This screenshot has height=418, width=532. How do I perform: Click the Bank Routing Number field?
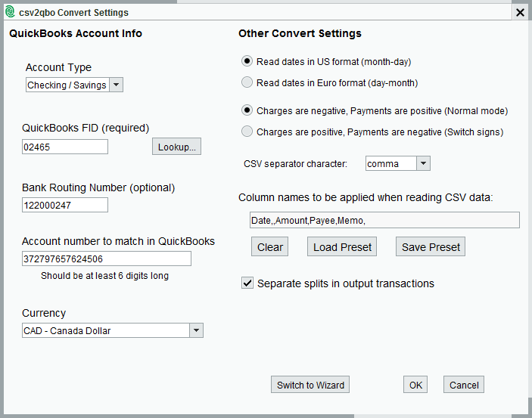click(65, 205)
